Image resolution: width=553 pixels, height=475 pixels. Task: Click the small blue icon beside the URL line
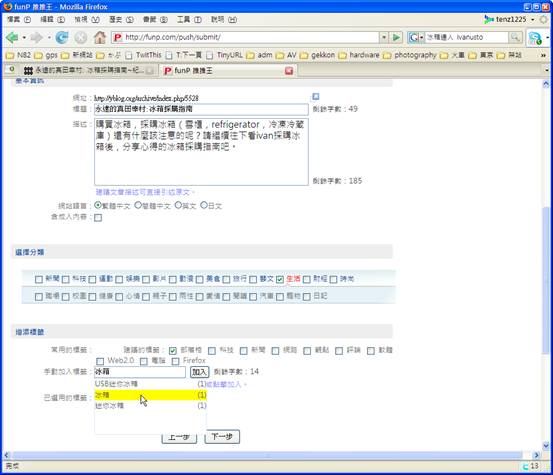[316, 97]
